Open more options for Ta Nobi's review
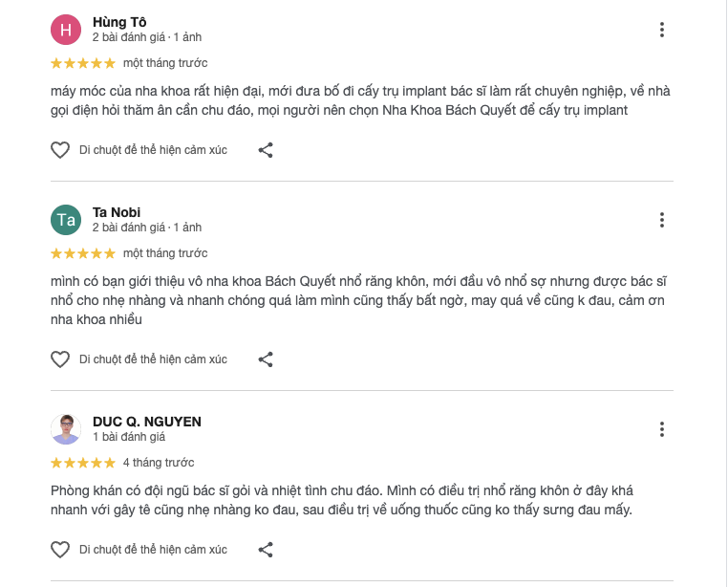Viewport: 728px width, 587px height. coord(661,220)
